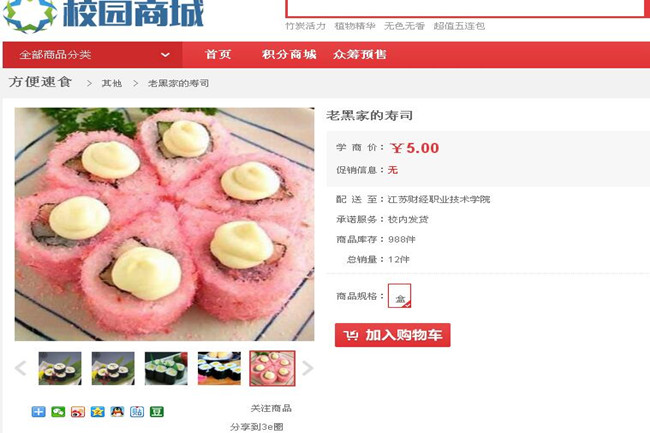This screenshot has height=433, width=650.
Task: Click 加入购物车 add to cart button
Action: (393, 335)
